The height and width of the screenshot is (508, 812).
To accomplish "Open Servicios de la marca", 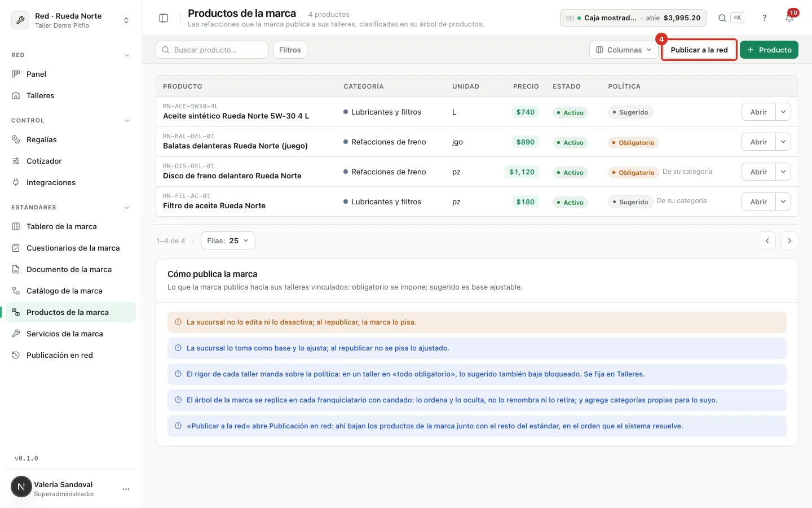I will (x=70, y=334).
